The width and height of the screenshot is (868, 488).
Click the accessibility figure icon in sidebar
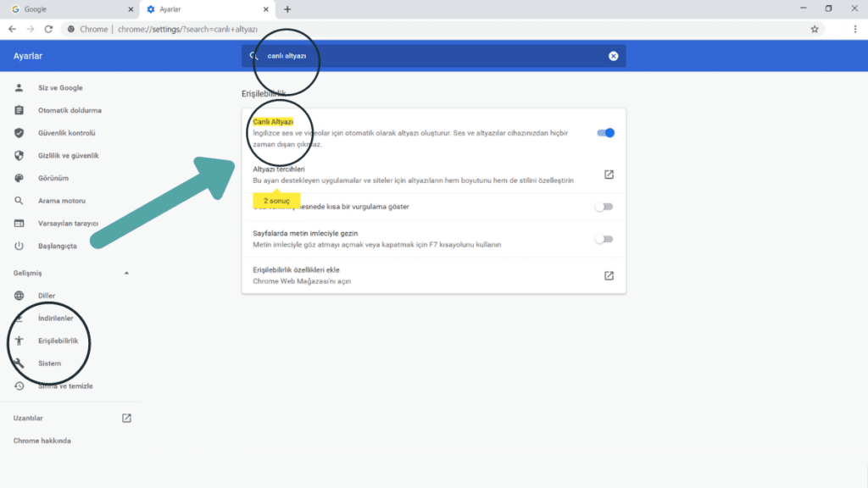19,341
